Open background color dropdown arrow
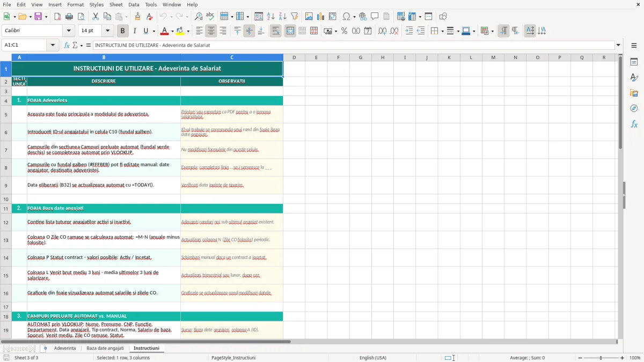 coord(188,31)
